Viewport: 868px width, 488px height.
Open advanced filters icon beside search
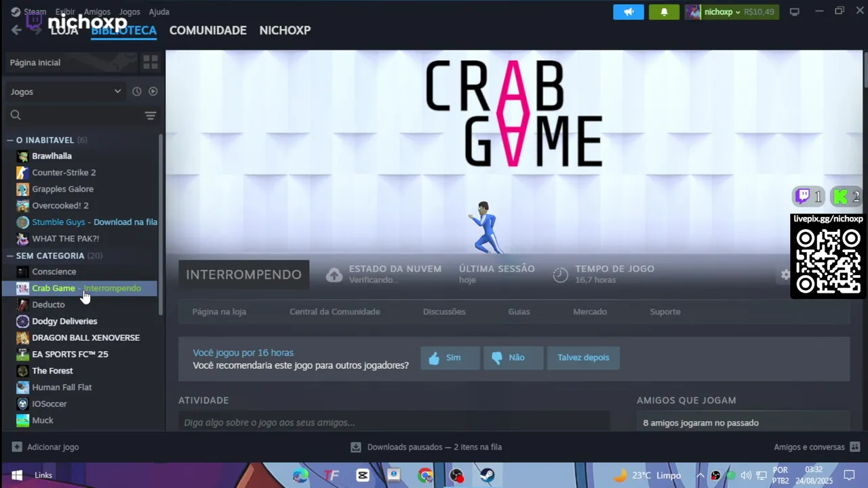(x=151, y=116)
